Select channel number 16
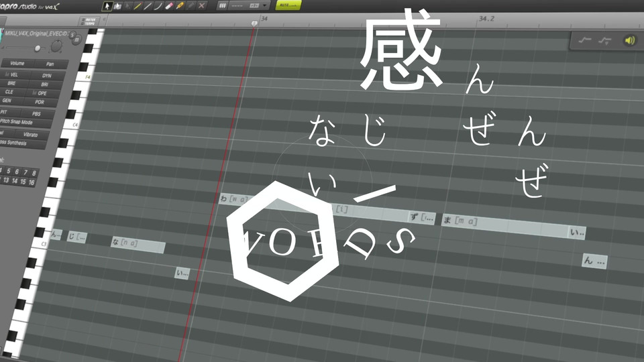644x362 pixels. coord(32,182)
